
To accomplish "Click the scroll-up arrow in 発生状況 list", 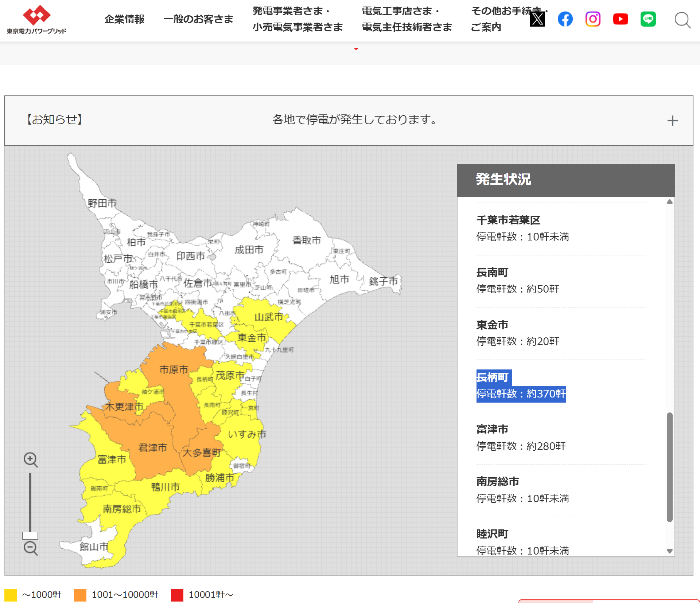I will click(670, 201).
